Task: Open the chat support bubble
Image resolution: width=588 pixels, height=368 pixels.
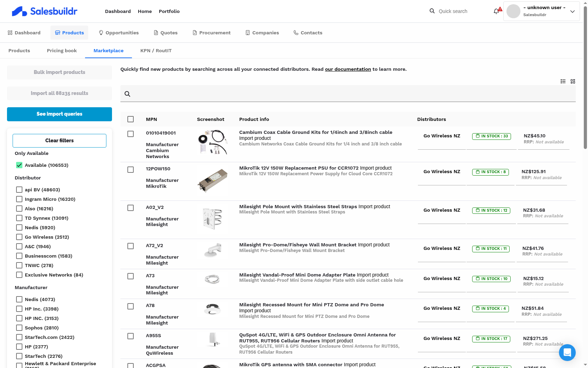Action: 567,353
